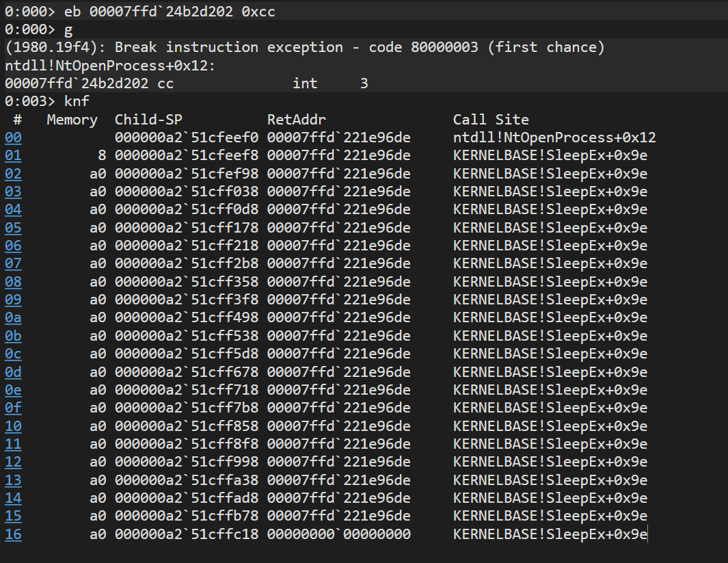Click frame 09 hyperlink
The width and height of the screenshot is (728, 563).
13,300
